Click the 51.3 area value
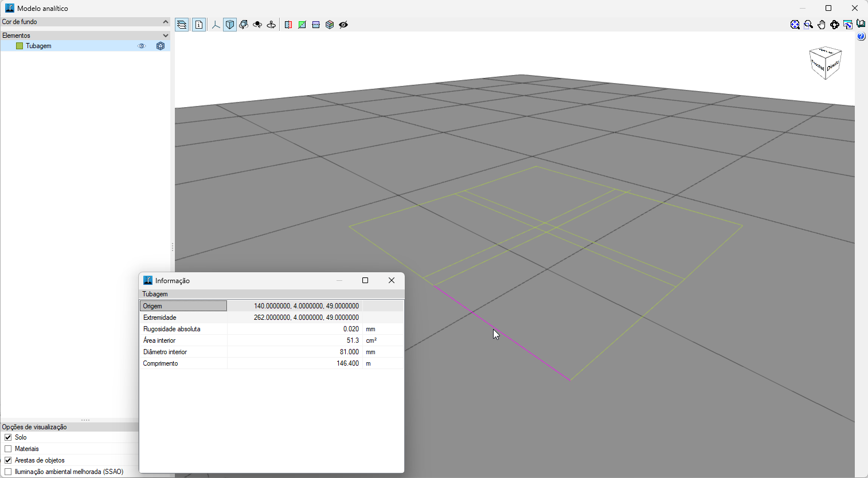This screenshot has width=868, height=478. (x=353, y=340)
